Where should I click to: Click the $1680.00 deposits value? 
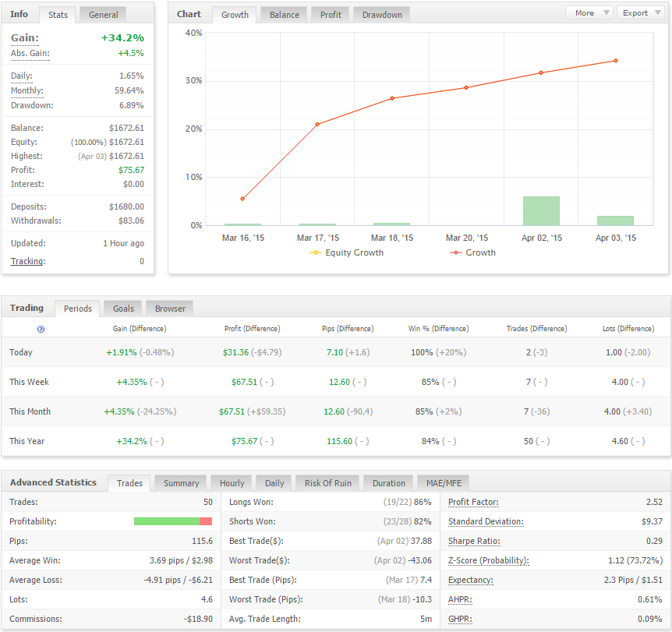coord(126,207)
